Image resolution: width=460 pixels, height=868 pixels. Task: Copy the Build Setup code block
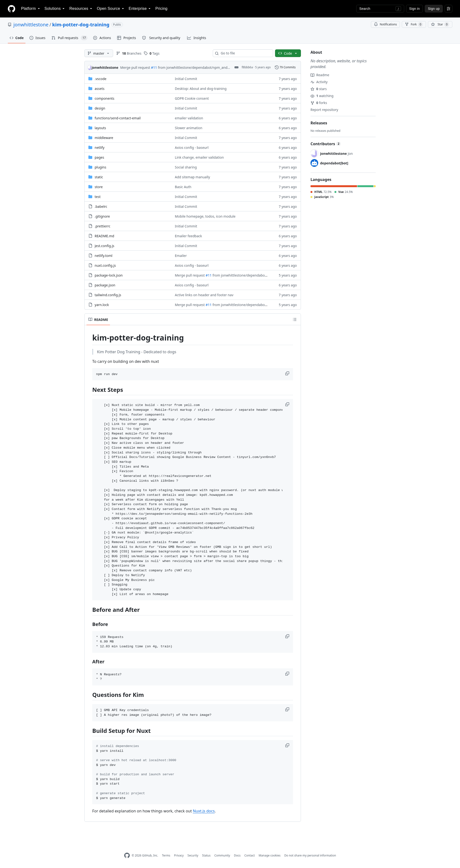click(287, 745)
